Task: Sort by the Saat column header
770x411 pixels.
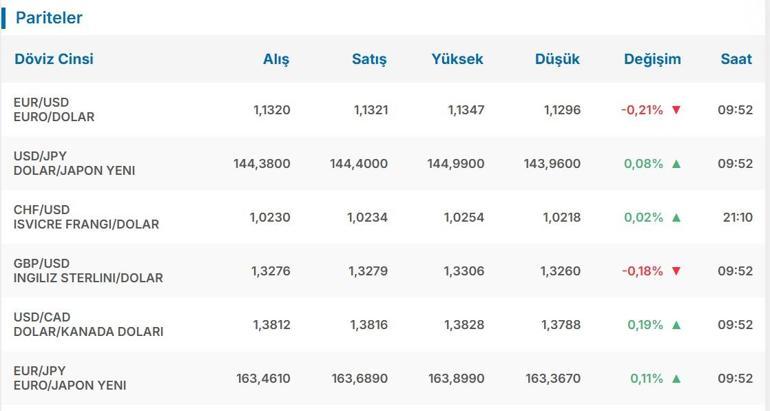Action: (736, 59)
